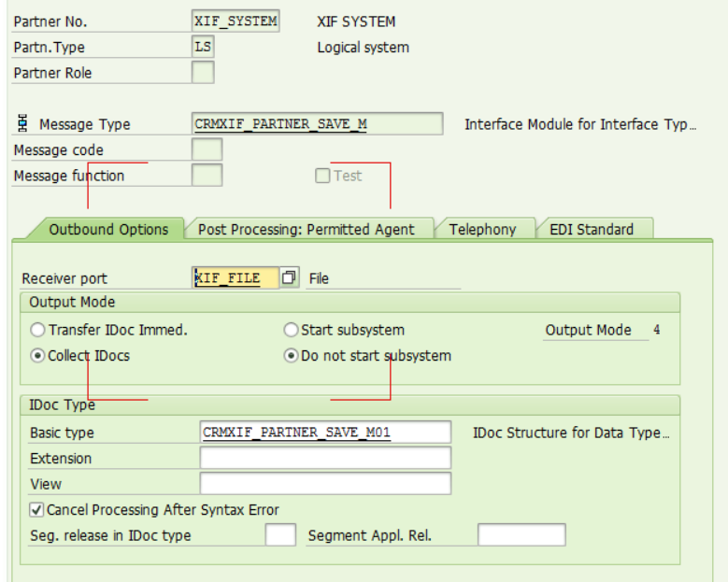Viewport: 728px width, 582px height.
Task: Click the 'File' port description text
Action: pyautogui.click(x=319, y=278)
